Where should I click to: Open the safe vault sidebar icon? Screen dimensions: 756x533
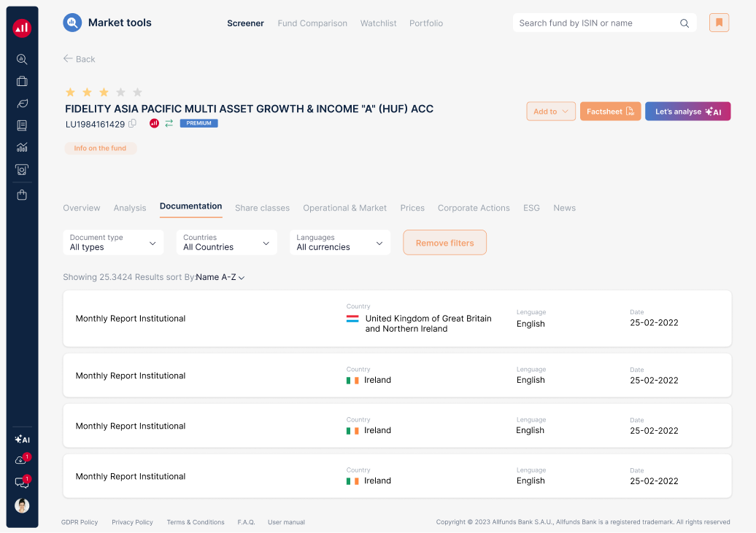(22, 170)
